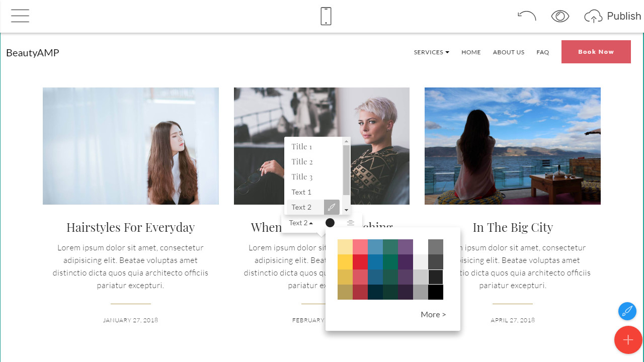
Task: Select the long-haired woman thumbnail image
Action: [131, 146]
